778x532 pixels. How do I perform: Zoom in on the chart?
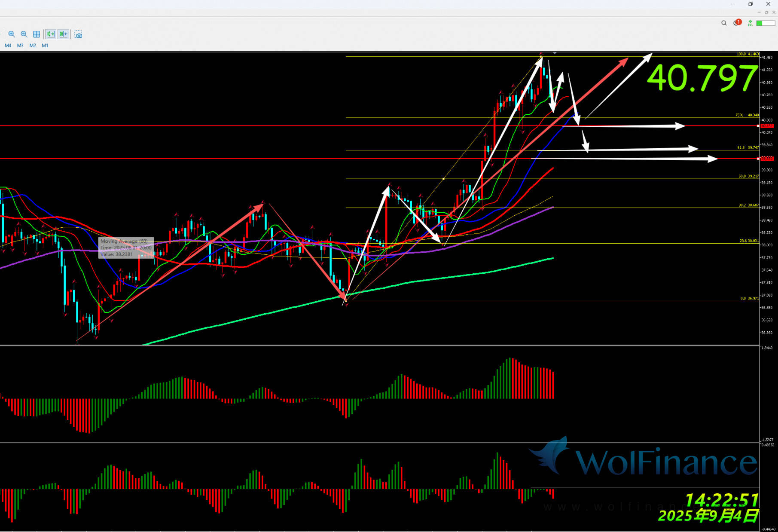(12, 34)
